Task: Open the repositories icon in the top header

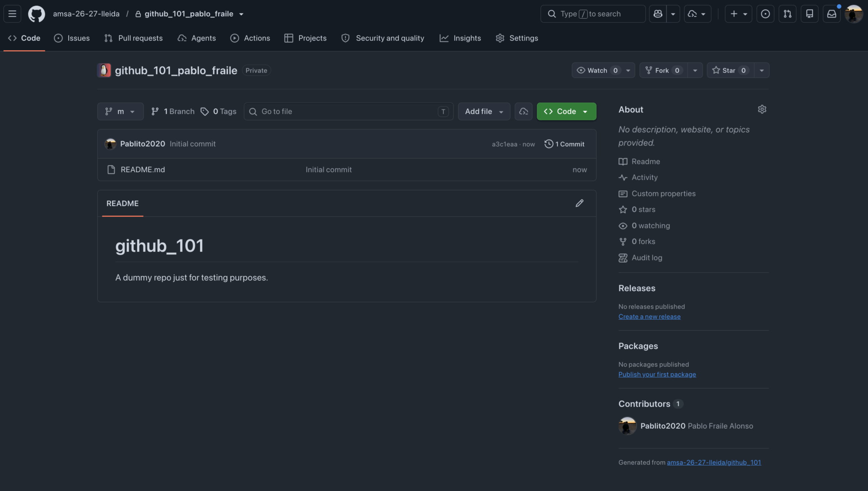Action: point(809,14)
